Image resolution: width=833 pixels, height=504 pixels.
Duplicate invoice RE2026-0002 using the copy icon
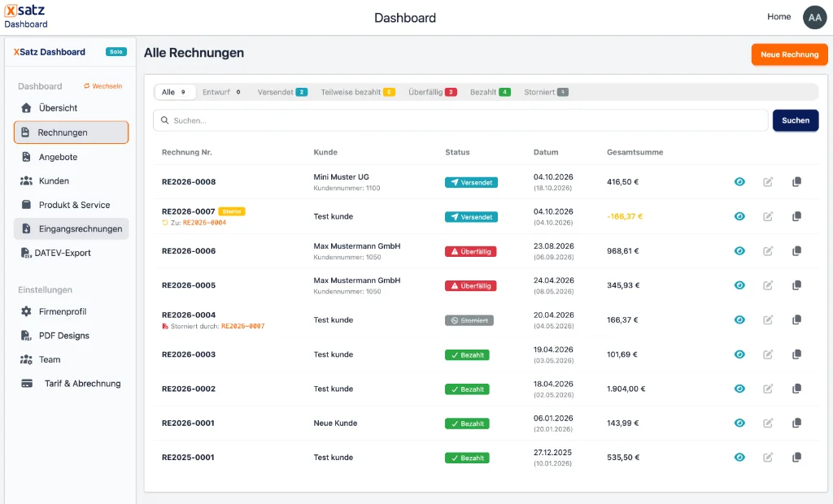coord(797,389)
